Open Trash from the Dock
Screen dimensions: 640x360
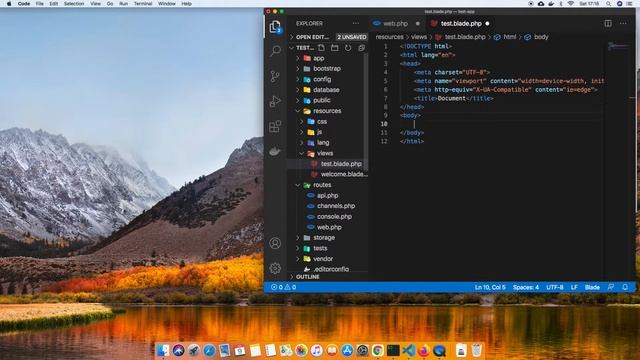[476, 350]
